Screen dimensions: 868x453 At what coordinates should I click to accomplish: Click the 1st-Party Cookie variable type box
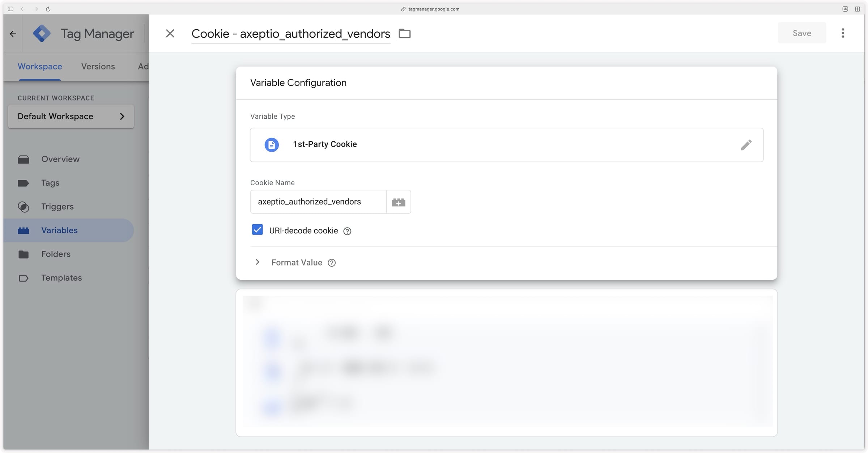(x=506, y=145)
